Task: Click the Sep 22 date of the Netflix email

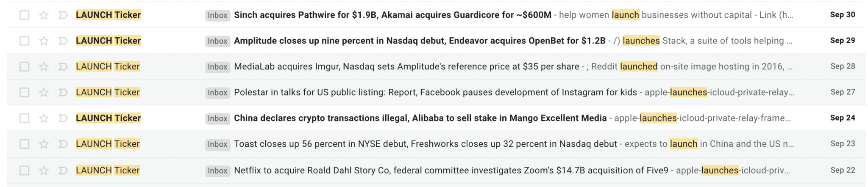Action: [843, 170]
